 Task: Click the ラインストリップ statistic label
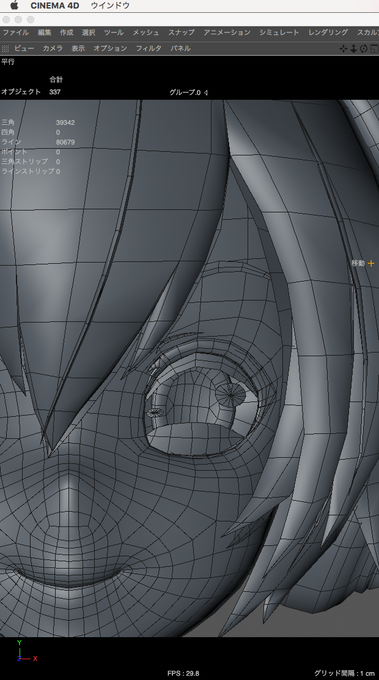[28, 171]
